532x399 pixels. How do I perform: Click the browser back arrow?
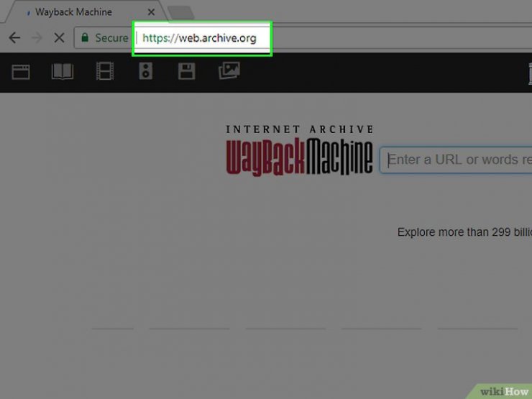(14, 37)
